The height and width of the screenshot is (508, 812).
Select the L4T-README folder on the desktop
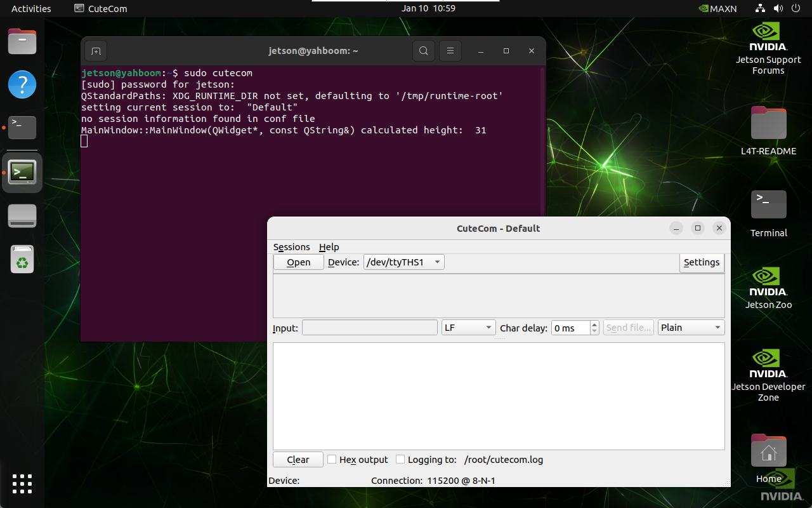[768, 131]
